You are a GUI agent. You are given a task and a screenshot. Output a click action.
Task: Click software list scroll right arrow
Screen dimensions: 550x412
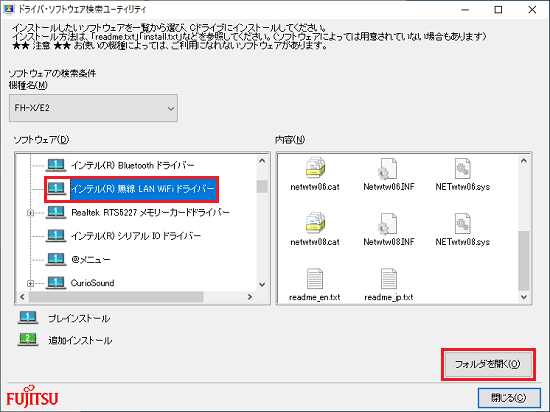pyautogui.click(x=250, y=297)
